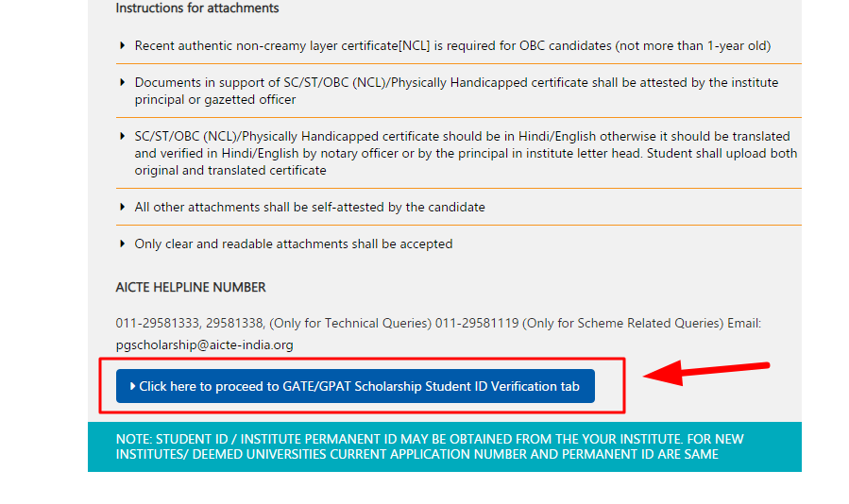Click bullet arrow beside 'Only clear and readable attachments'
This screenshot has height=504, width=849.
tap(123, 244)
